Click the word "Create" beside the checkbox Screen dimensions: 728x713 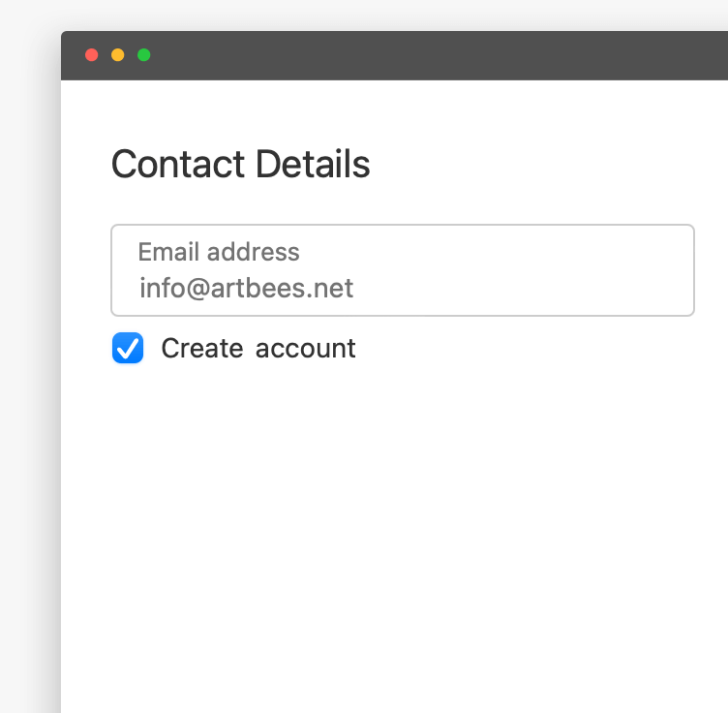coord(202,348)
